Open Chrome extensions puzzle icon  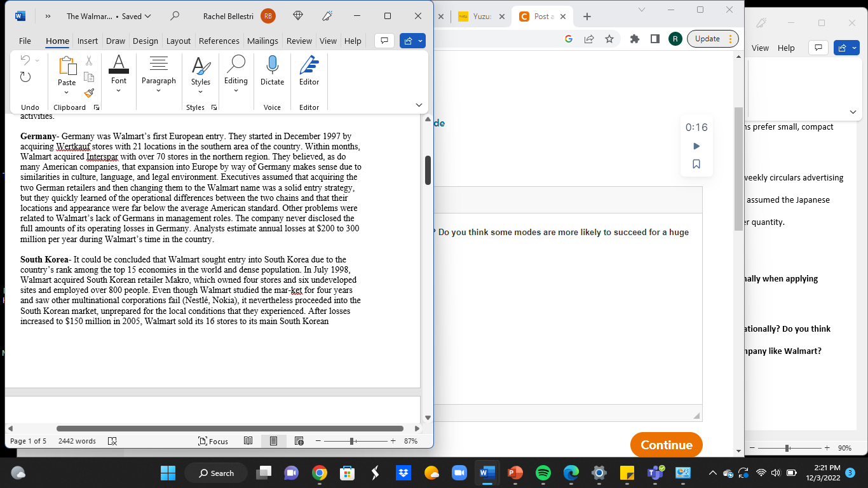[x=634, y=39]
